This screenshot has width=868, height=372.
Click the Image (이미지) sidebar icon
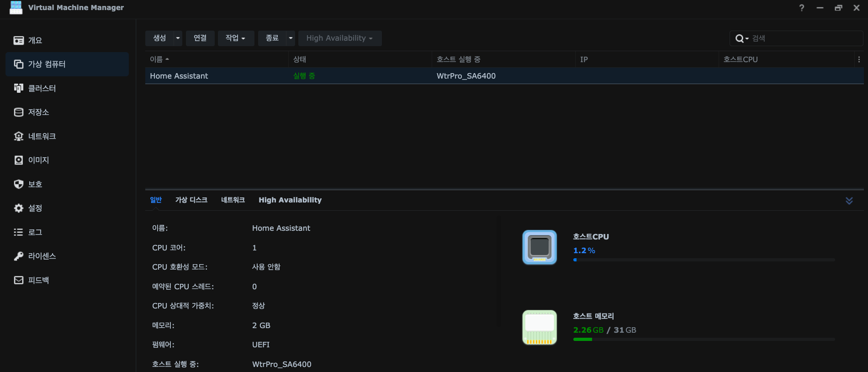(x=18, y=160)
